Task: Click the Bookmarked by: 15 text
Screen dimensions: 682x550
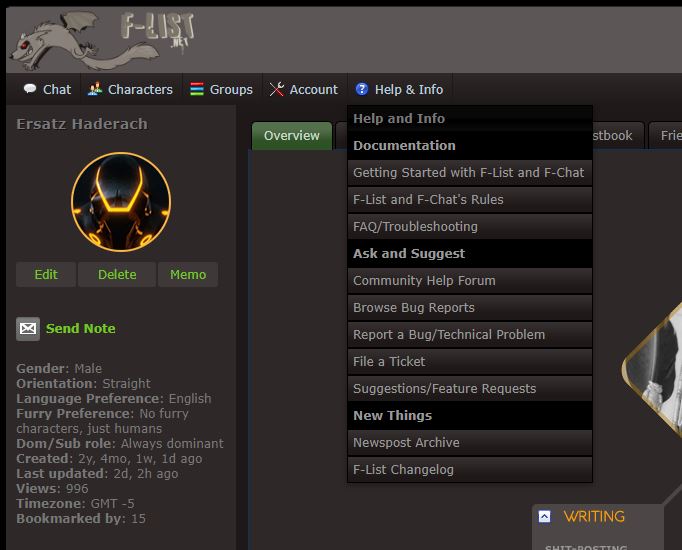Action: (81, 519)
